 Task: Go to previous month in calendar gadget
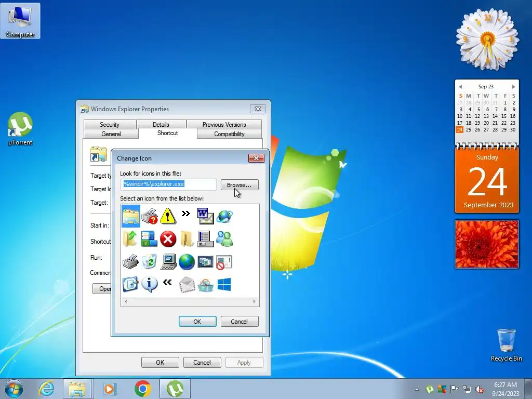tap(460, 87)
